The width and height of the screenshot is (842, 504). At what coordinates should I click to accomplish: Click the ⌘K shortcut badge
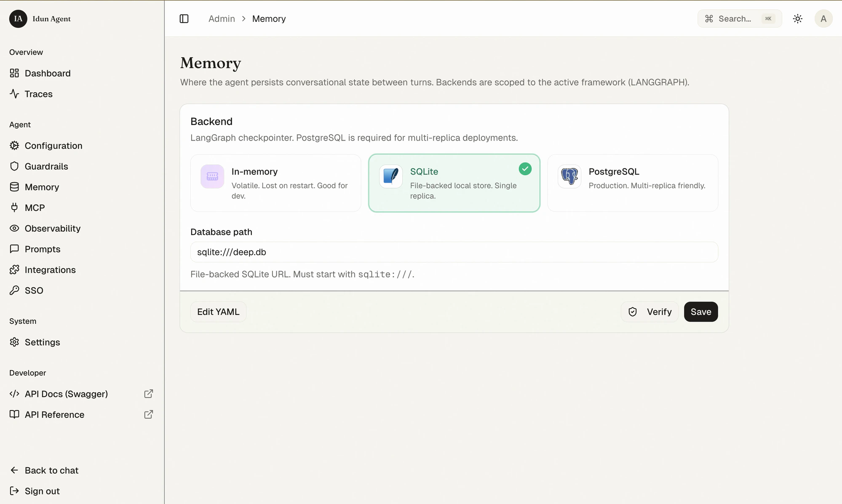(x=768, y=19)
